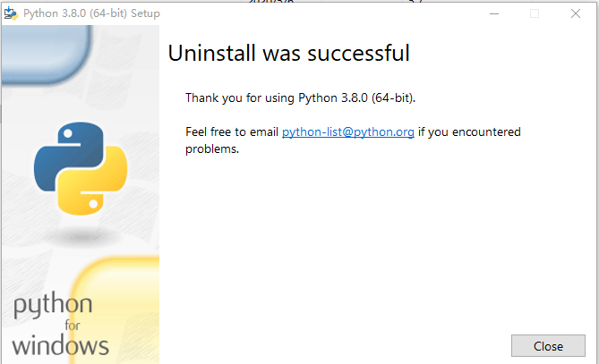Click the "Feel free to email" text
The image size is (599, 364).
[232, 132]
